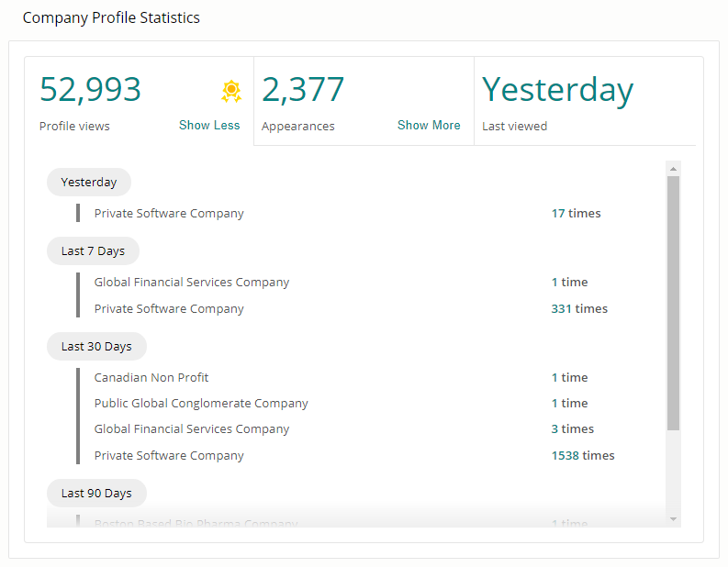Open the Canadian Non Profit entry
This screenshot has height=567, width=728.
click(151, 377)
